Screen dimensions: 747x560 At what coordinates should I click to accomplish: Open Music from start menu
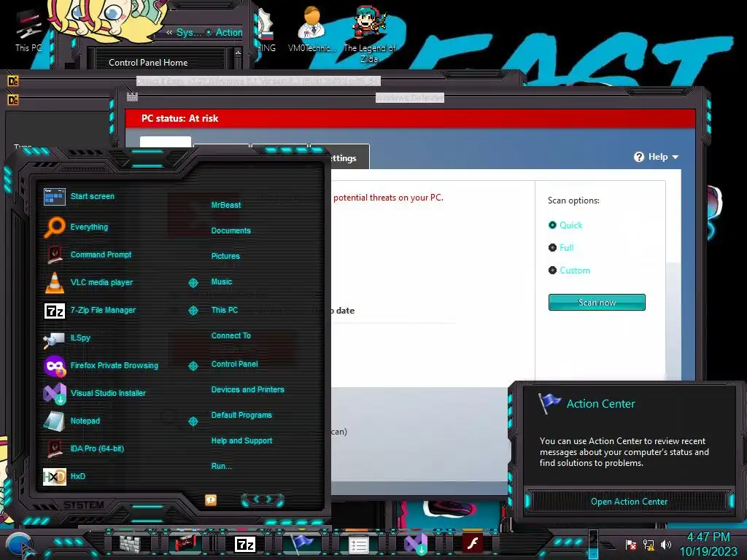[222, 282]
